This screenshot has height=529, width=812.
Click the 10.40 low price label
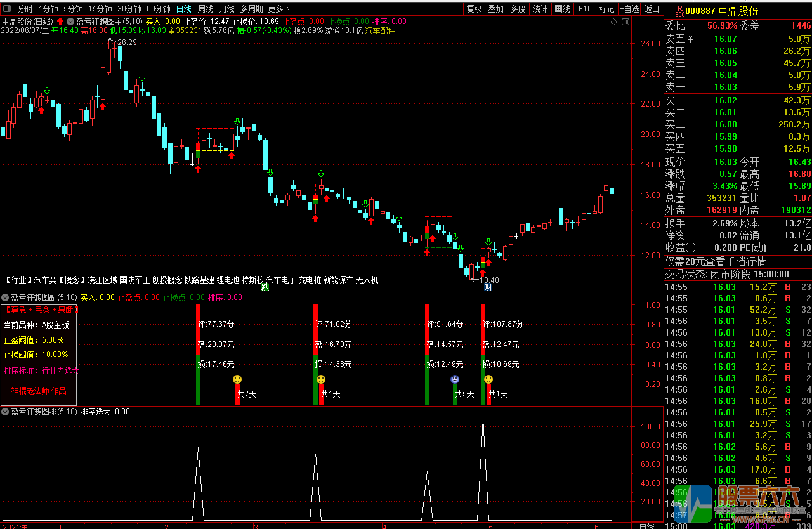click(489, 280)
